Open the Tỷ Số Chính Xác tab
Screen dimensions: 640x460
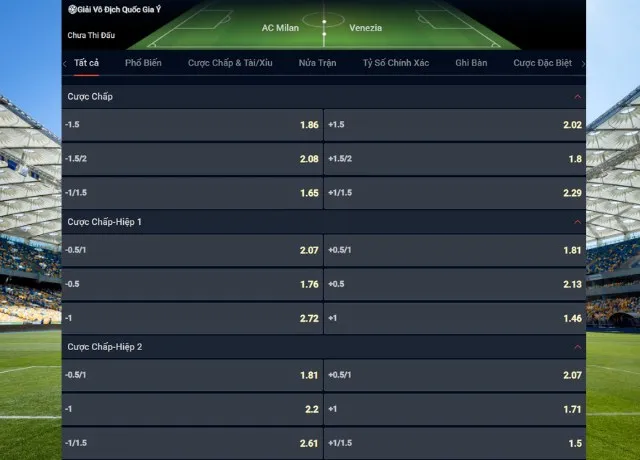[x=395, y=63]
